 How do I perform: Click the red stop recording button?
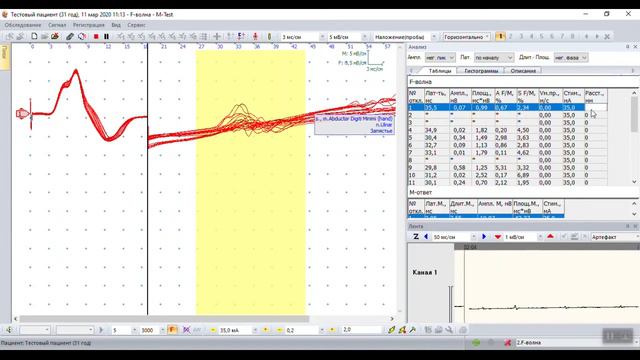click(x=96, y=36)
